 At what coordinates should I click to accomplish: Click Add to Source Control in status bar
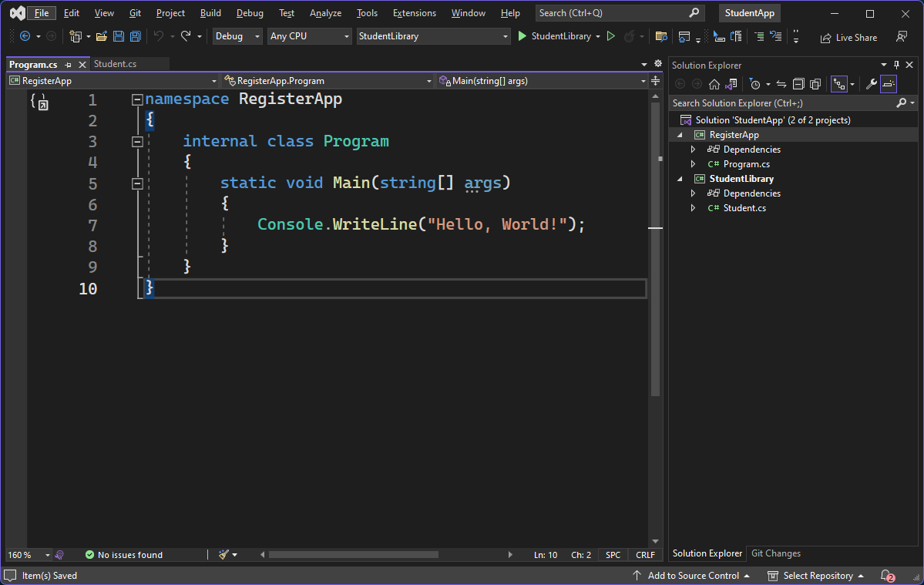[x=691, y=576]
